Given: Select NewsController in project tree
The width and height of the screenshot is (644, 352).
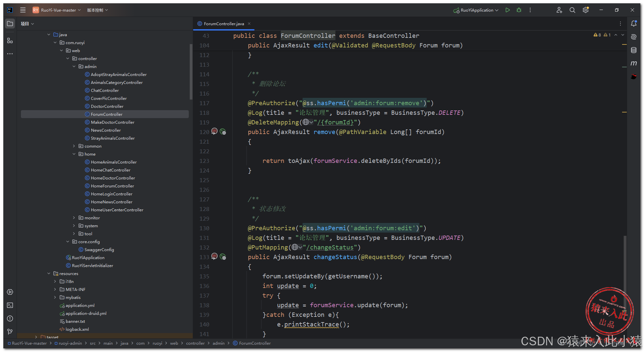Looking at the screenshot, I should pyautogui.click(x=103, y=130).
